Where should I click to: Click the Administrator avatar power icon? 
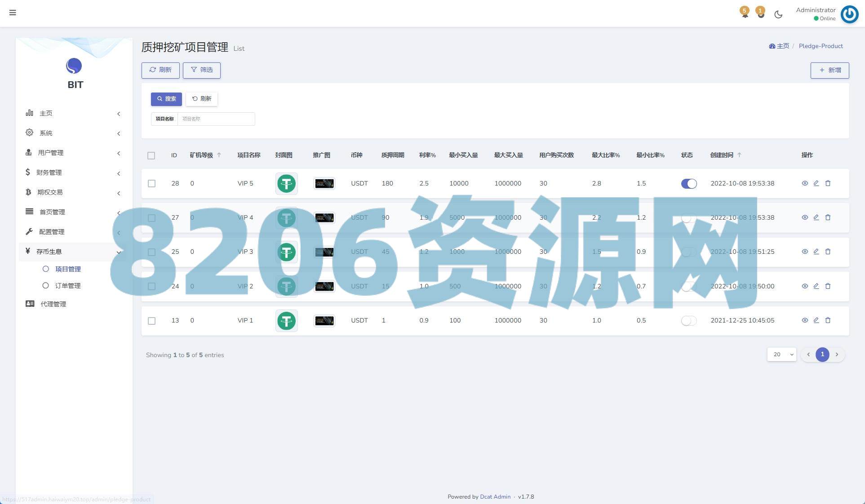tap(849, 14)
